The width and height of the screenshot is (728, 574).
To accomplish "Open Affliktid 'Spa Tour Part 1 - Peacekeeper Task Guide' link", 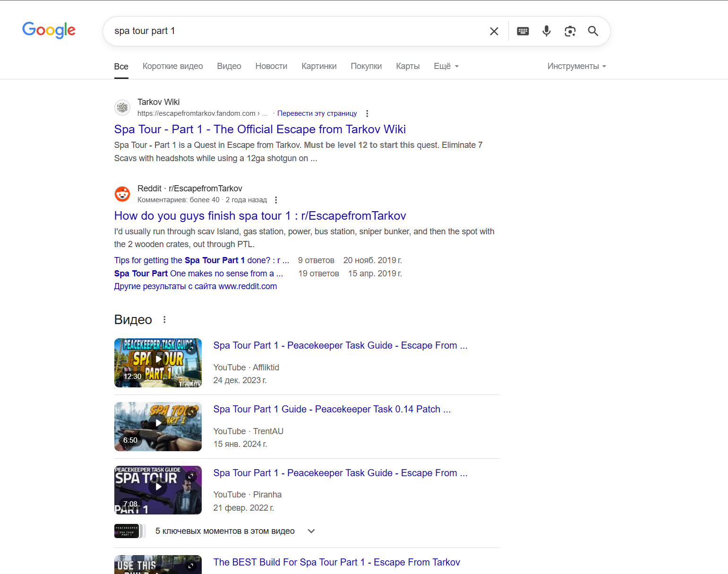I will point(340,345).
